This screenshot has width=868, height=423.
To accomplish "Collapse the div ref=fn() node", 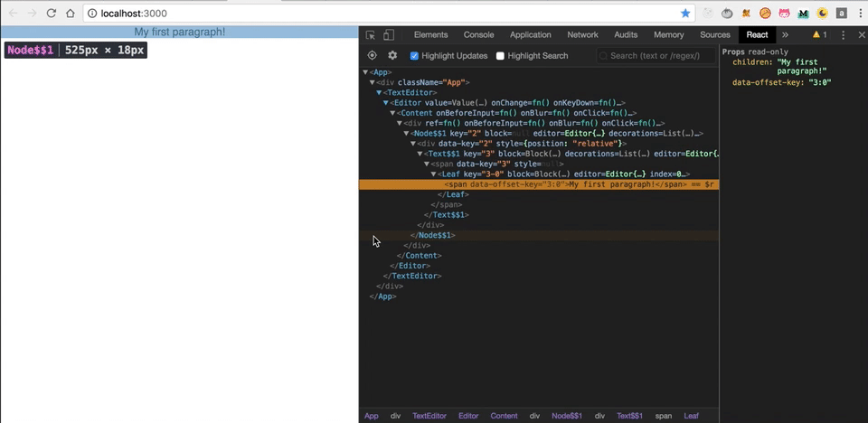I will point(399,124).
